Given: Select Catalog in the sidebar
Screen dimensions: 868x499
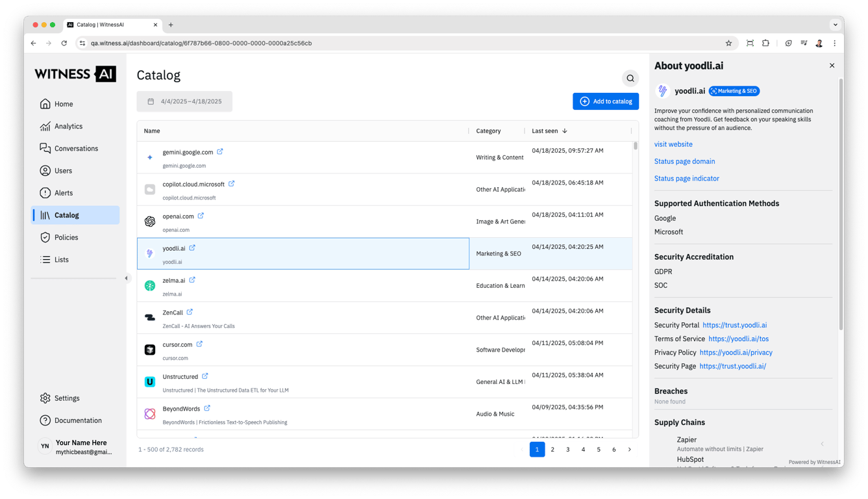Looking at the screenshot, I should pyautogui.click(x=75, y=215).
